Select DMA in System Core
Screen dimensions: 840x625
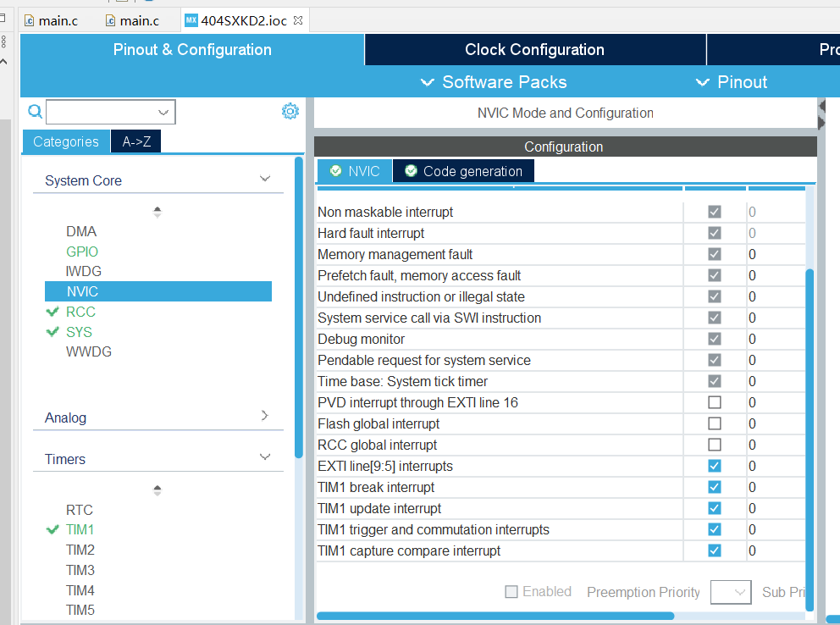(81, 231)
